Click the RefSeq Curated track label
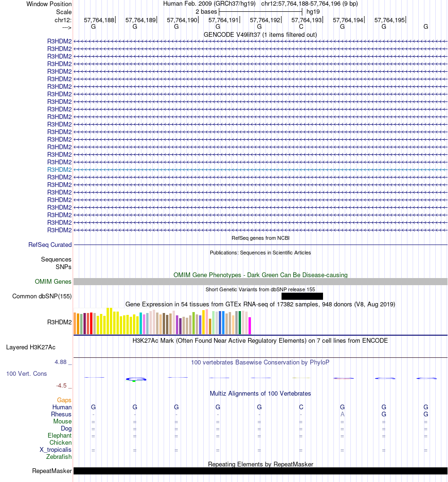 (50, 245)
